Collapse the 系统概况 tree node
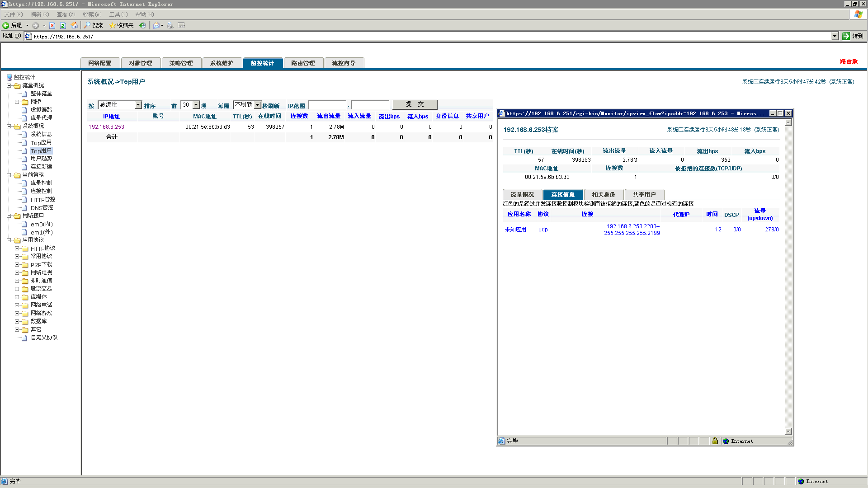Screen dimensions: 868x488 (x=9, y=126)
